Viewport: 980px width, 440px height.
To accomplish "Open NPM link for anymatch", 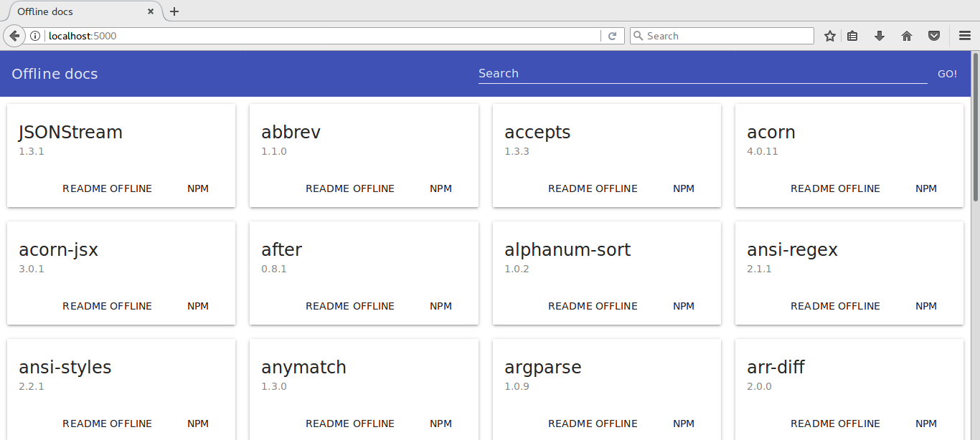I will pyautogui.click(x=440, y=424).
